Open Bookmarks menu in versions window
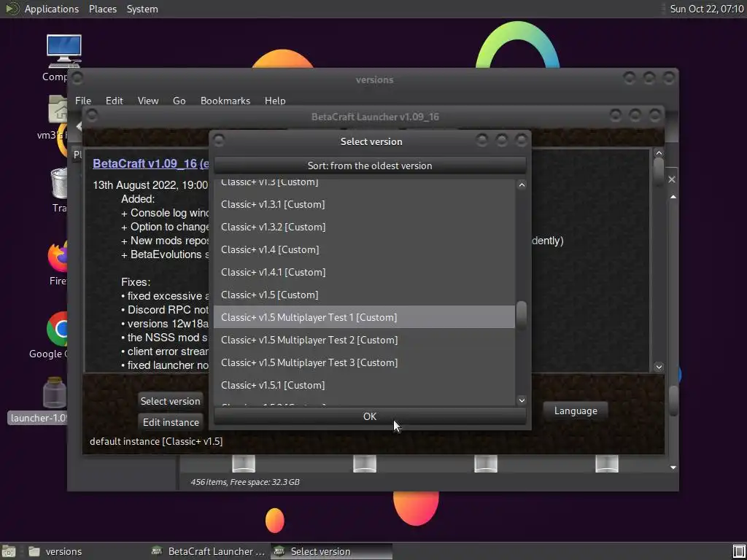 point(225,101)
